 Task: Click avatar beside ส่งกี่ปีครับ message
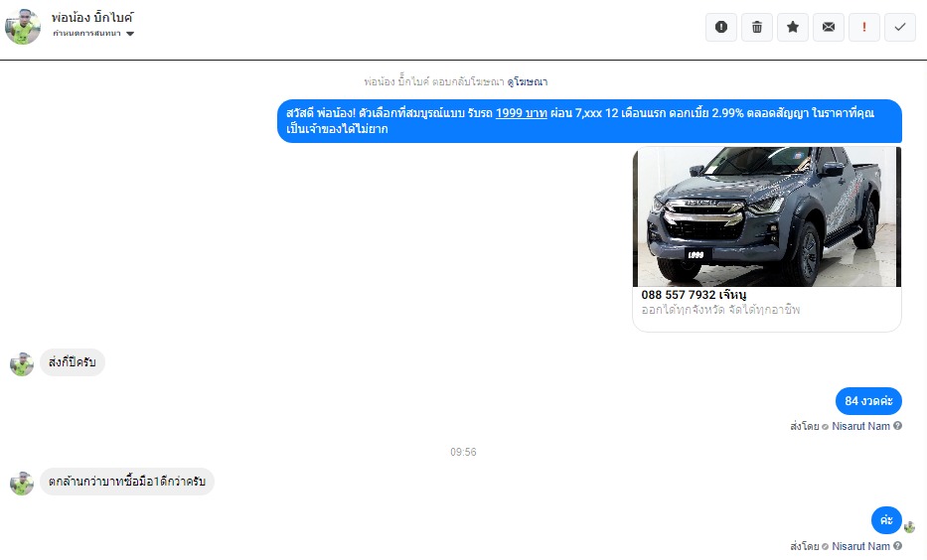pos(22,363)
